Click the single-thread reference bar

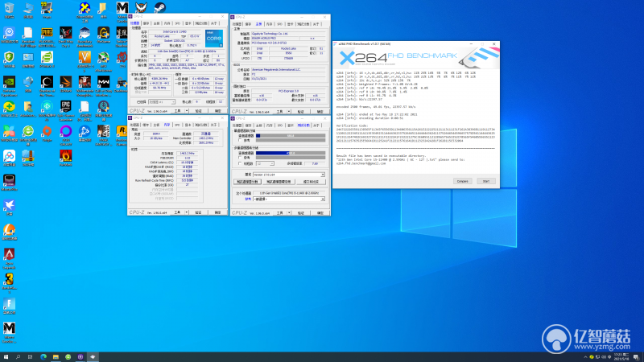291,140
